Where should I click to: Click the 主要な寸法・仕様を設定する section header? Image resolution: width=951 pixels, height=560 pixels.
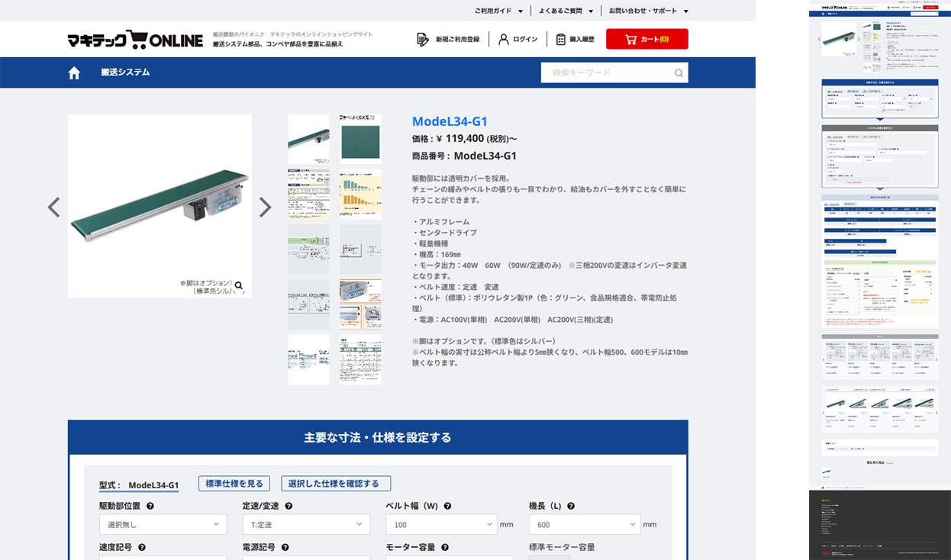(x=378, y=438)
